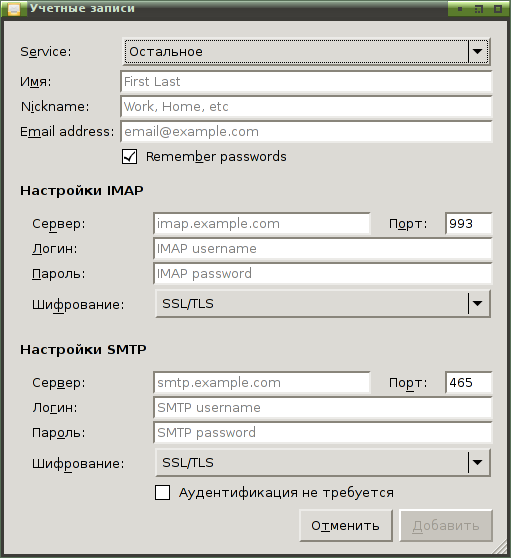The height and width of the screenshot is (558, 511).
Task: Click the Service label
Action: [46, 52]
